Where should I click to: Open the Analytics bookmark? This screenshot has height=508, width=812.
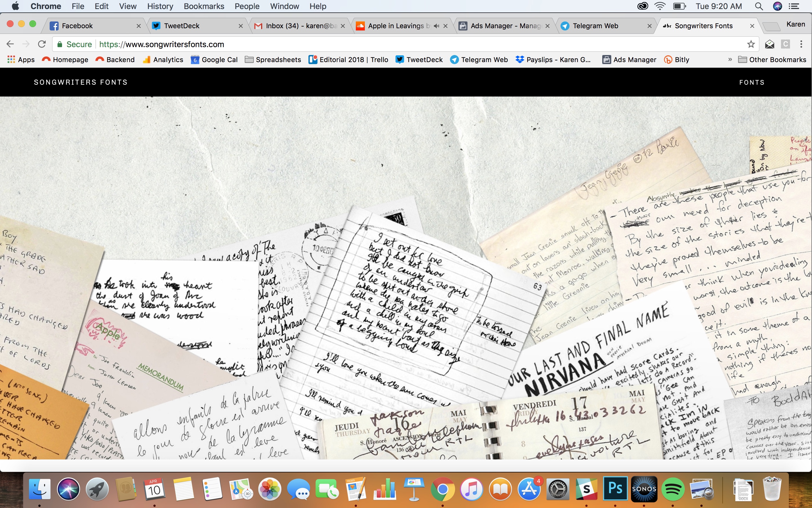[x=163, y=60]
